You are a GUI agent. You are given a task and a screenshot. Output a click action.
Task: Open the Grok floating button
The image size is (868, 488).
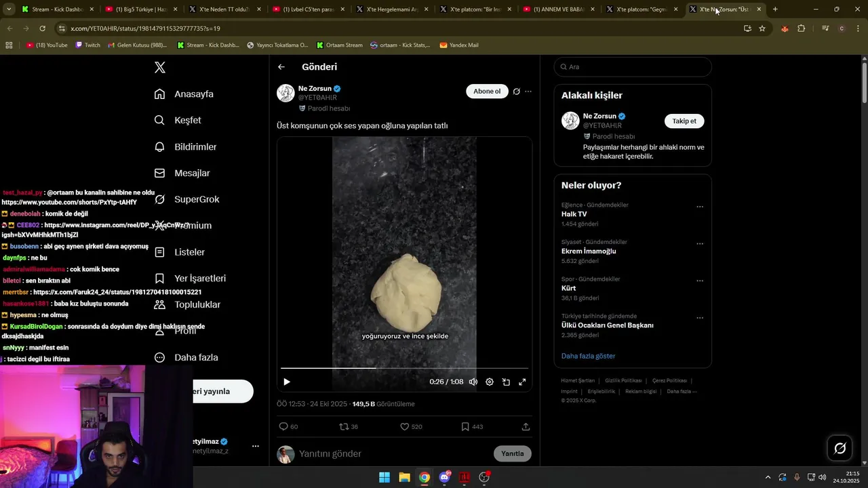pyautogui.click(x=840, y=448)
